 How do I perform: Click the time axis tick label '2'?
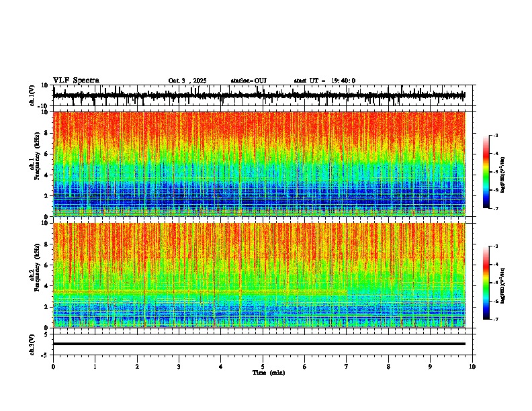137,367
